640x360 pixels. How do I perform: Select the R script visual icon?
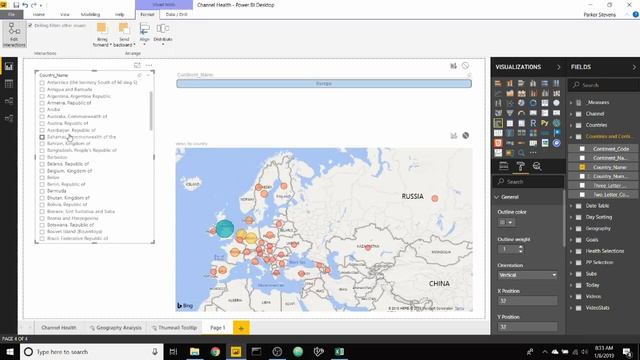tap(533, 123)
